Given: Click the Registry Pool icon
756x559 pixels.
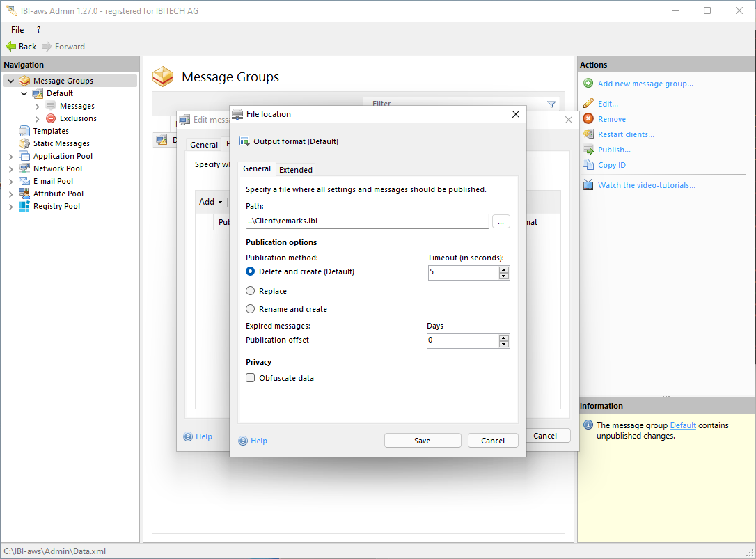Looking at the screenshot, I should (x=24, y=206).
